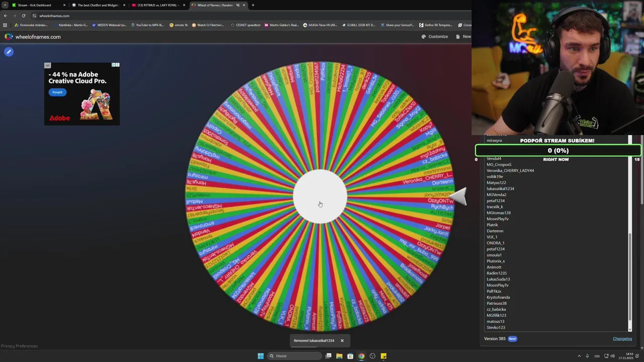Click the subscriber goal progress bar 0 (0%)

[558, 150]
